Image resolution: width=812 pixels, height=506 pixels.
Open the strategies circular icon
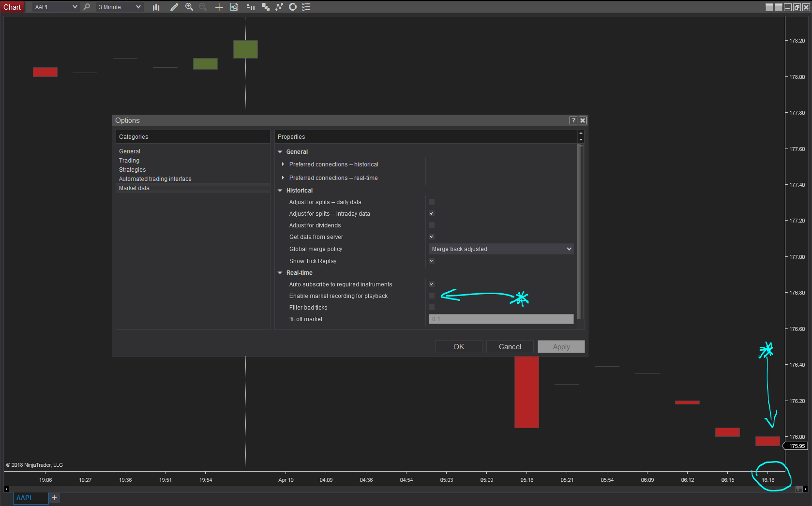(293, 7)
